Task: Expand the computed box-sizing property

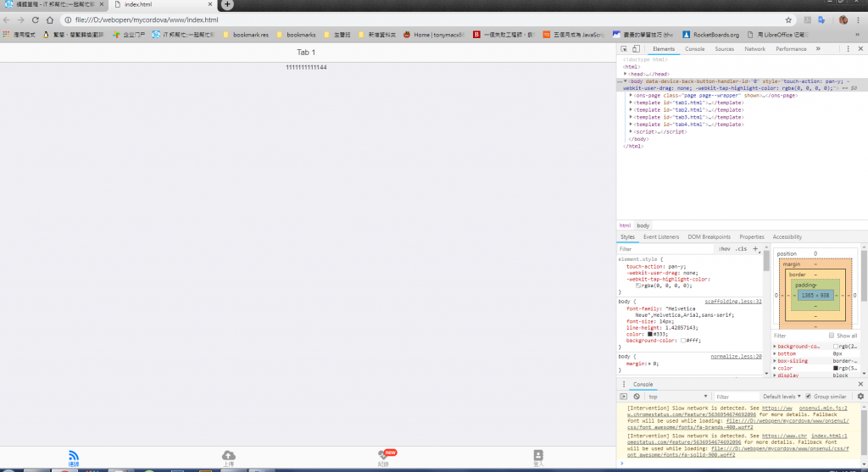Action: coord(775,361)
